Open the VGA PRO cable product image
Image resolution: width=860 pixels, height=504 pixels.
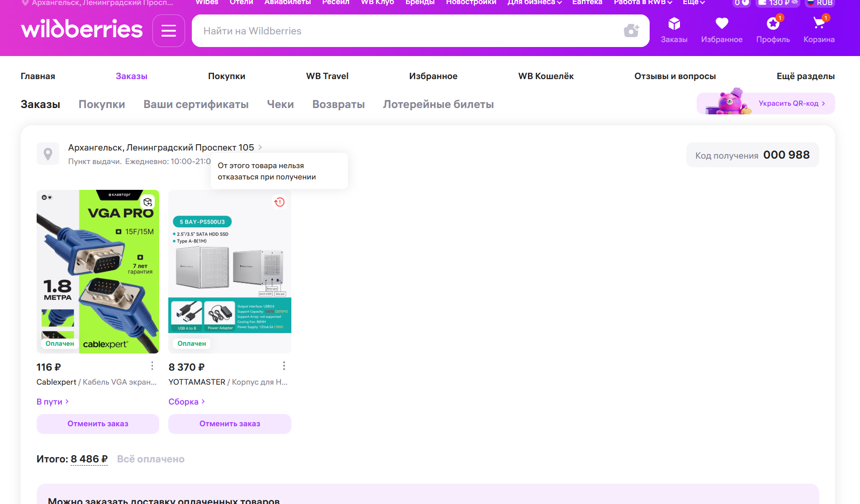tap(98, 272)
